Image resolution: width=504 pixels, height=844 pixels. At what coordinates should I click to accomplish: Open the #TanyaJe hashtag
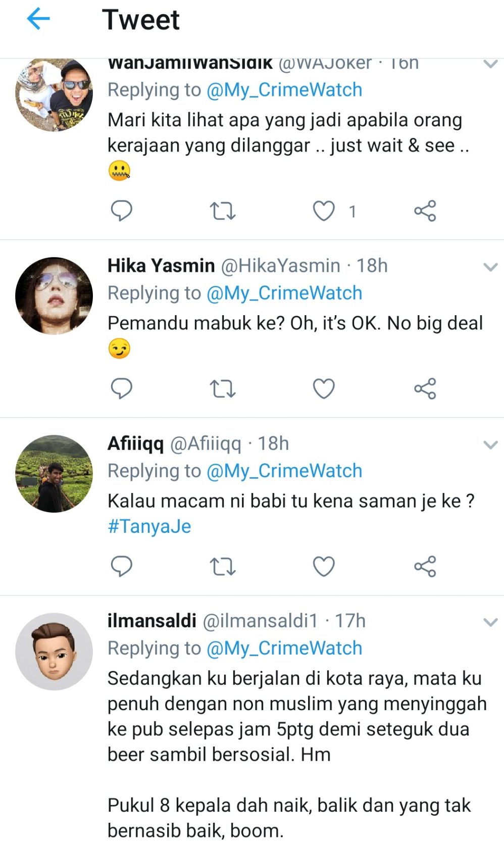pyautogui.click(x=149, y=526)
